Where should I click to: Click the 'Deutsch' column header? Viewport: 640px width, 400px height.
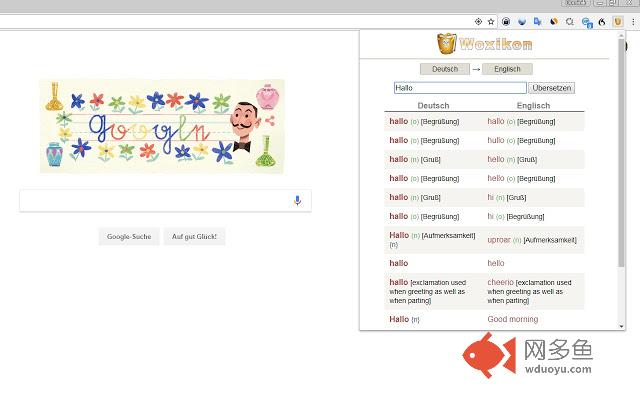(x=433, y=106)
